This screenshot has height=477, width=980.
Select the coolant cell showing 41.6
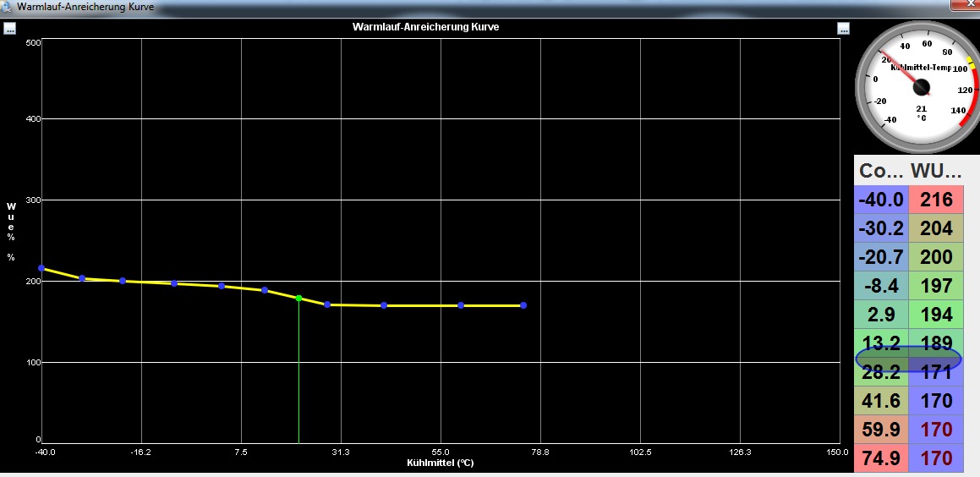882,401
